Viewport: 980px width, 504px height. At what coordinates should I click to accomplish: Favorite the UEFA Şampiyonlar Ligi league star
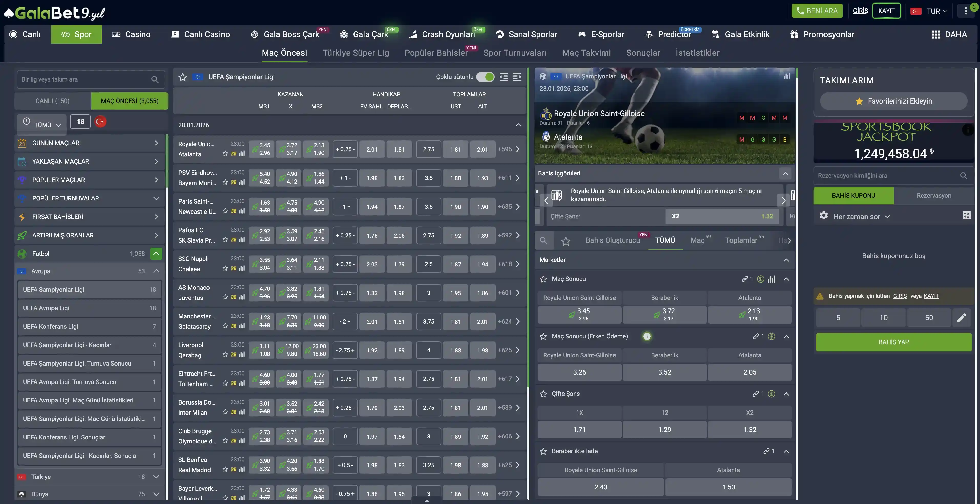coord(183,77)
